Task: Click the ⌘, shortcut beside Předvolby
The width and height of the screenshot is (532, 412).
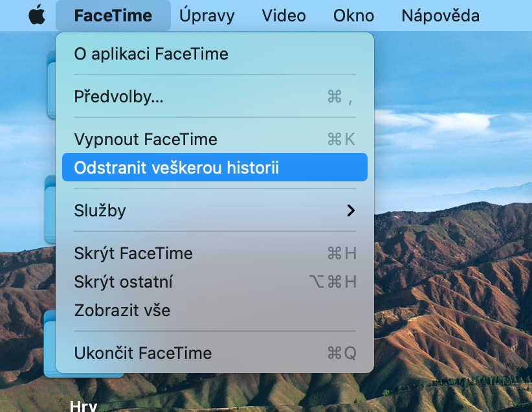Action: point(340,97)
